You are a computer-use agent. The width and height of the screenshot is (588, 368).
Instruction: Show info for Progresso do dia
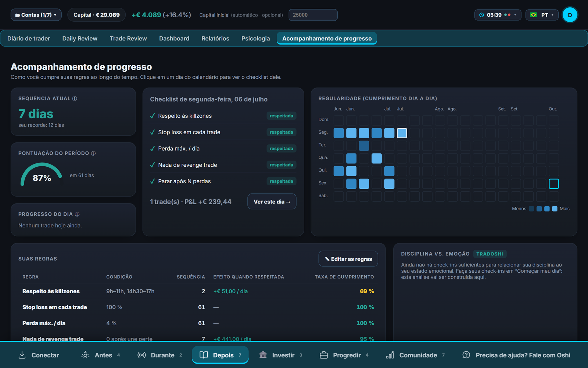[x=77, y=214]
